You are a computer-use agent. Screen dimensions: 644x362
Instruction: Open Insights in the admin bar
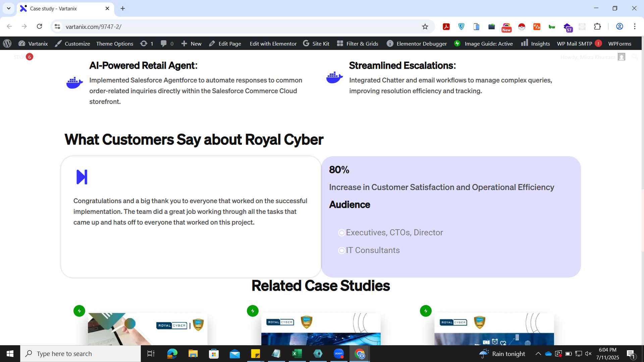click(535, 44)
